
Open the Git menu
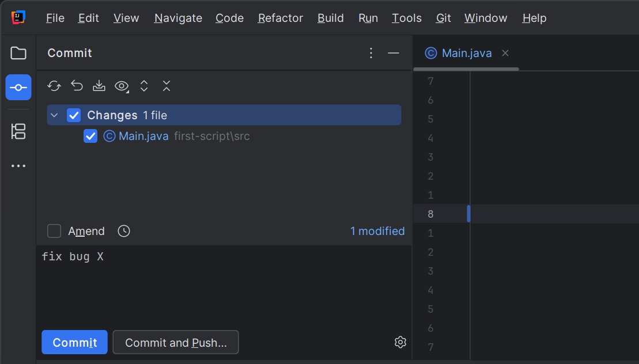click(444, 18)
